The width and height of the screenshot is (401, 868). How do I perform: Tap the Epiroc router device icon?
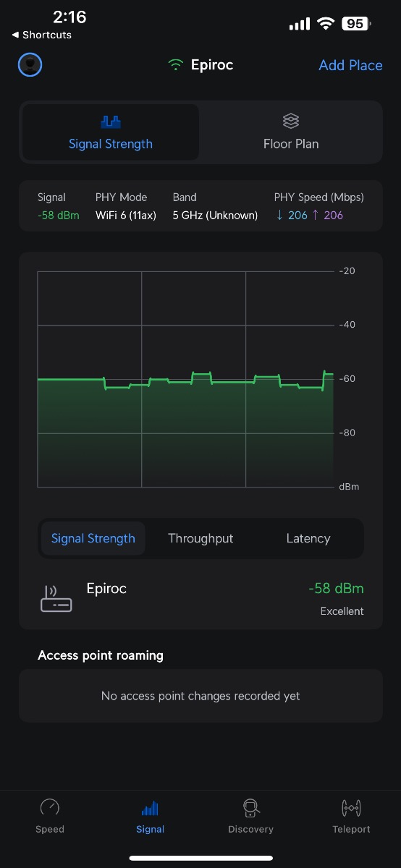point(56,599)
